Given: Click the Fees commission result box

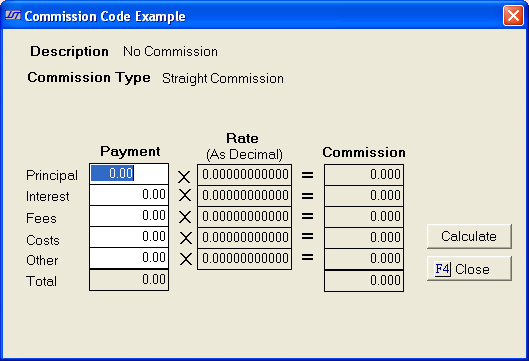Looking at the screenshot, I should tap(364, 217).
